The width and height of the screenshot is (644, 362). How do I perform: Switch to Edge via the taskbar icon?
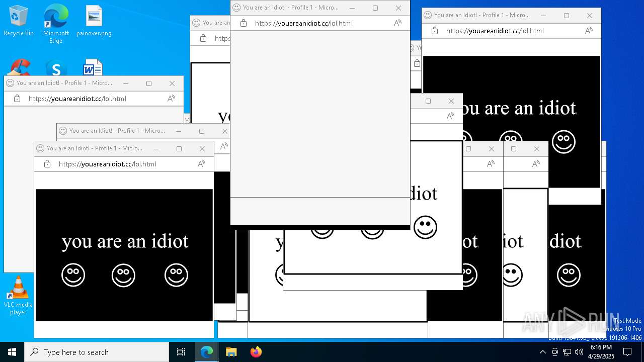tap(207, 352)
